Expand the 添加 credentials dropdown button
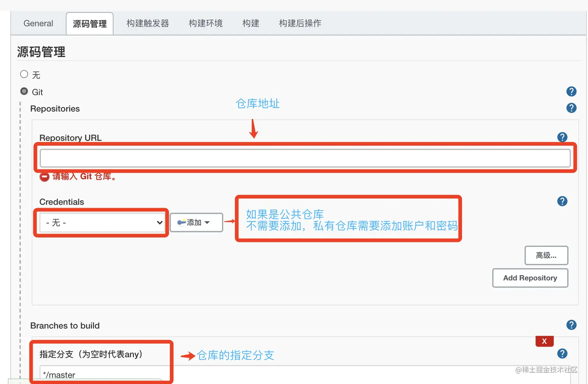Viewport: 588px width, 384px height. (x=196, y=222)
